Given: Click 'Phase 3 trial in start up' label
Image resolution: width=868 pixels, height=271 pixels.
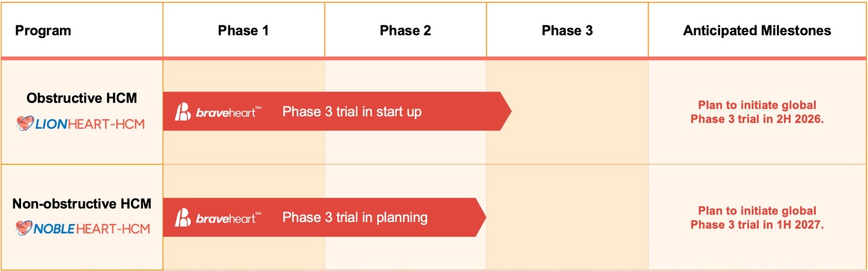Looking at the screenshot, I should point(352,112).
